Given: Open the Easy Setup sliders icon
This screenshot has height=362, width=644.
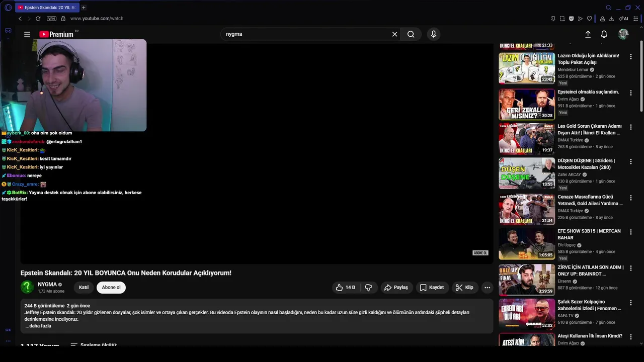Looking at the screenshot, I should click(x=636, y=19).
